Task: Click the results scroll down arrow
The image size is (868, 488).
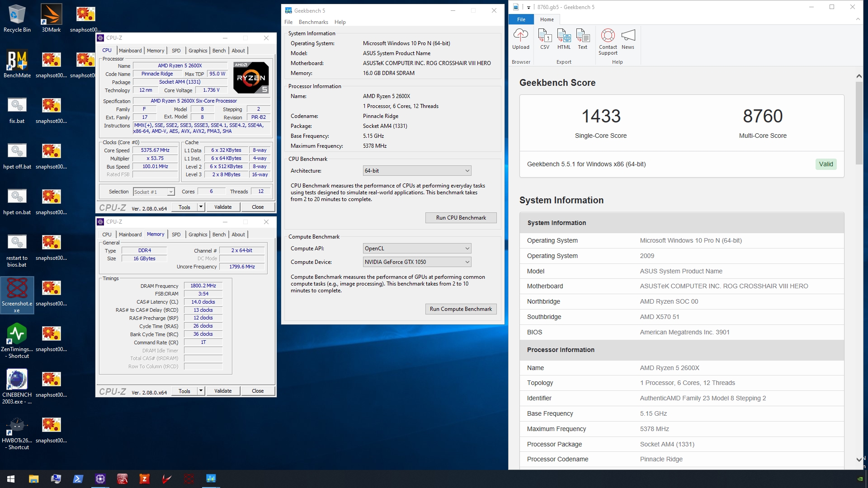Action: (859, 460)
